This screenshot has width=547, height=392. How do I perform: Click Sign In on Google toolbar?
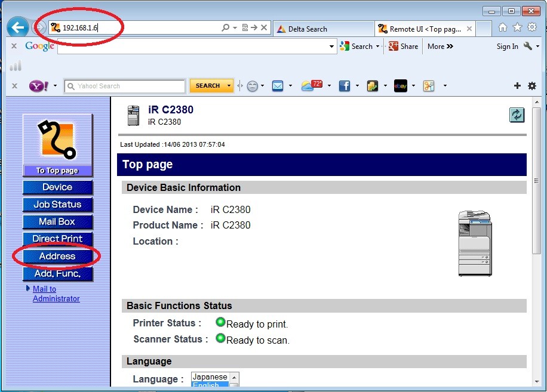pyautogui.click(x=507, y=47)
